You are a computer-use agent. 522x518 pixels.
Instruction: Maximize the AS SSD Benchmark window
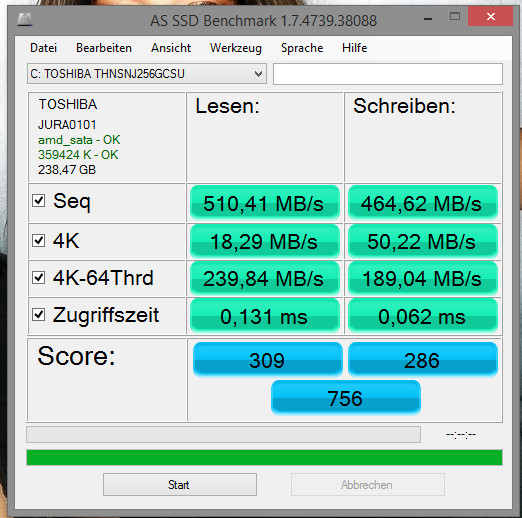coord(455,16)
